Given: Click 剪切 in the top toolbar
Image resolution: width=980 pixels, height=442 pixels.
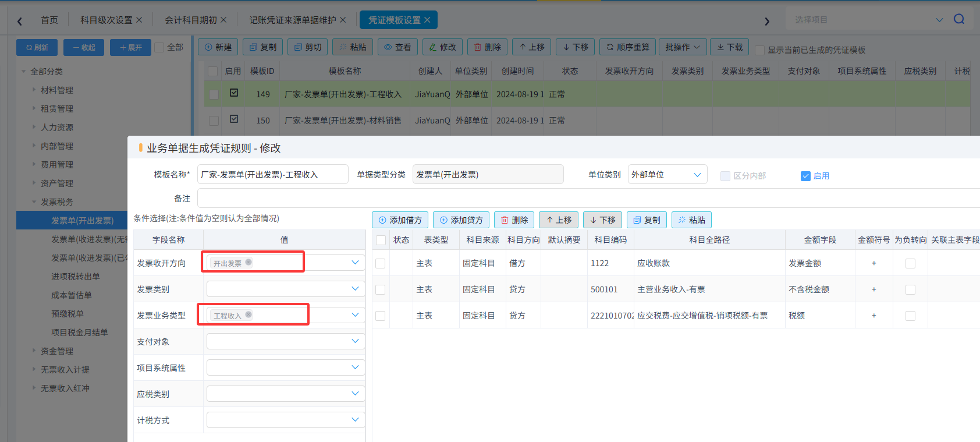Looking at the screenshot, I should point(308,47).
